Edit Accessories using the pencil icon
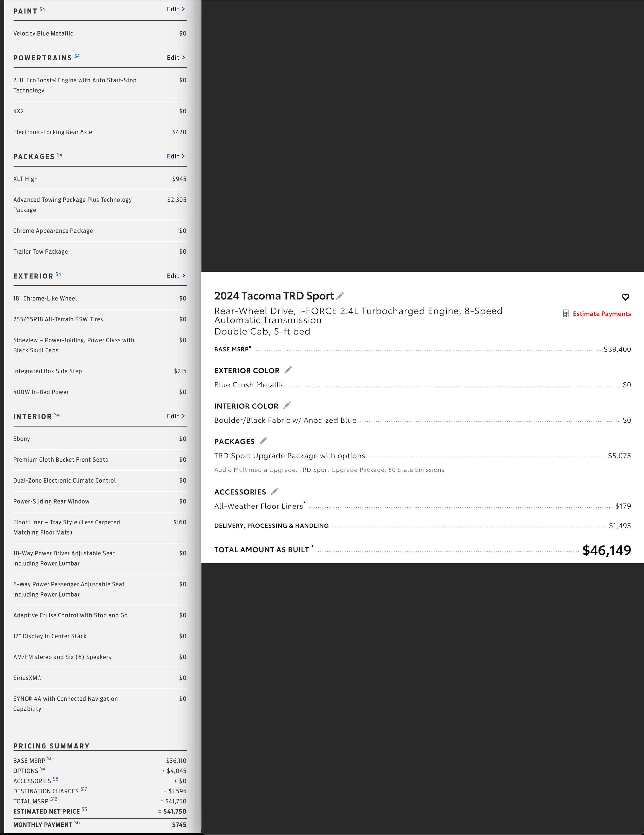 [x=275, y=491]
